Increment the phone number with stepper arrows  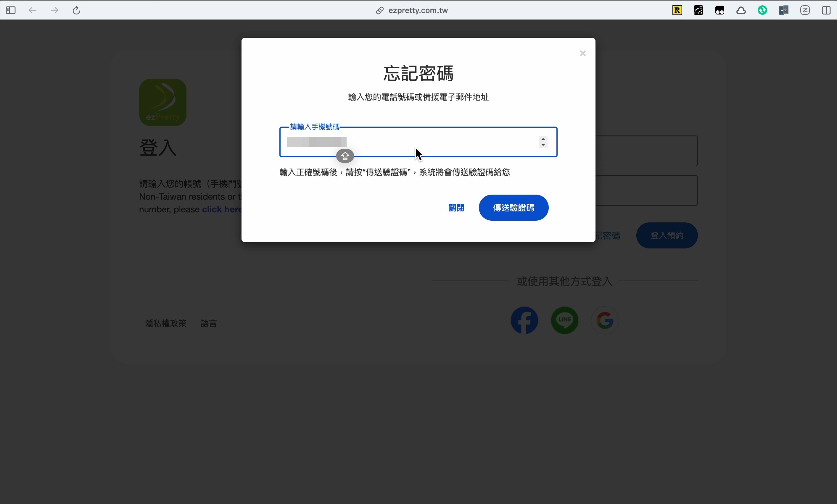coord(543,139)
